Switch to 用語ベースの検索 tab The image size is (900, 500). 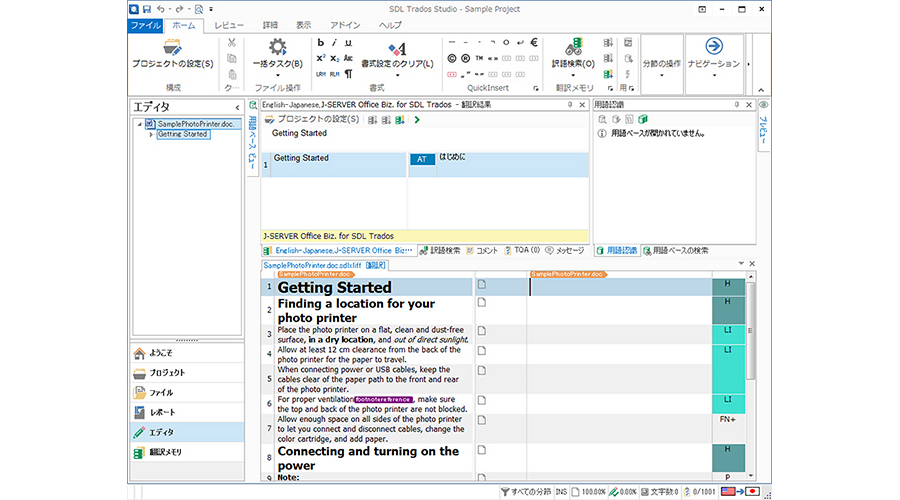[676, 251]
